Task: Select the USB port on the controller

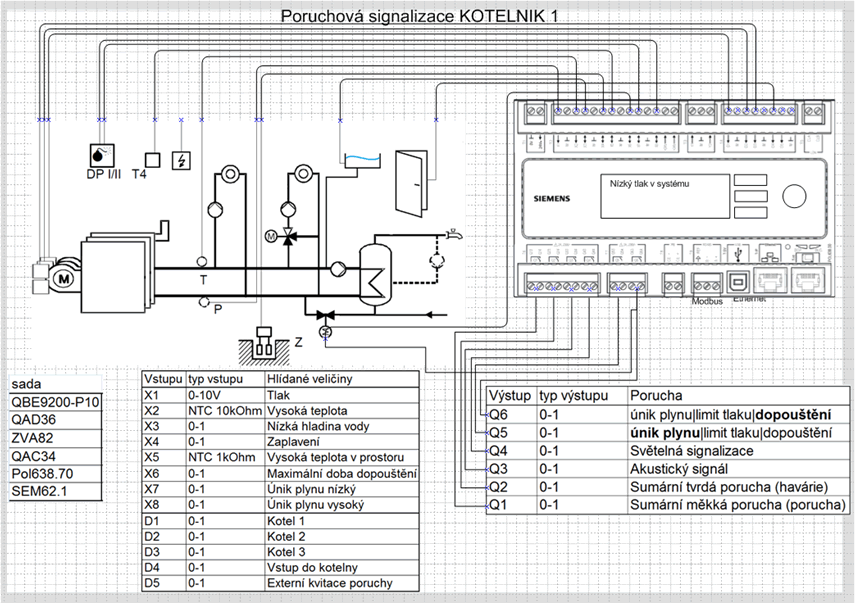Action: pyautogui.click(x=739, y=282)
